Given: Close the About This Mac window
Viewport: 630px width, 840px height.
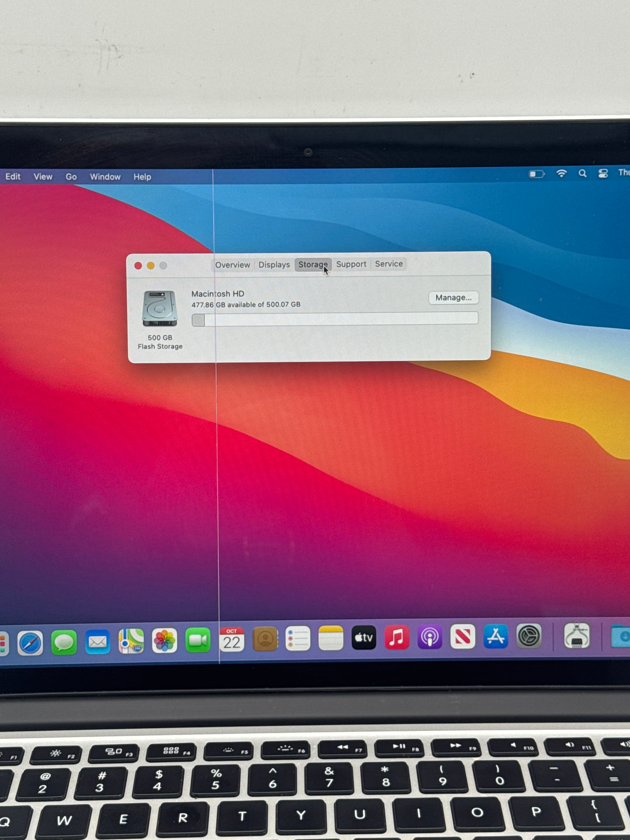Looking at the screenshot, I should (x=138, y=266).
